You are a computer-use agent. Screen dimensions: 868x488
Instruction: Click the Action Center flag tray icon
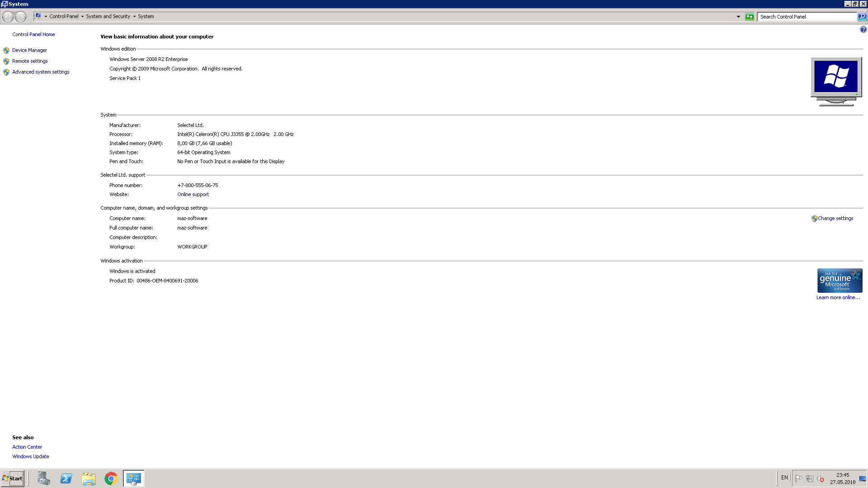coord(799,479)
